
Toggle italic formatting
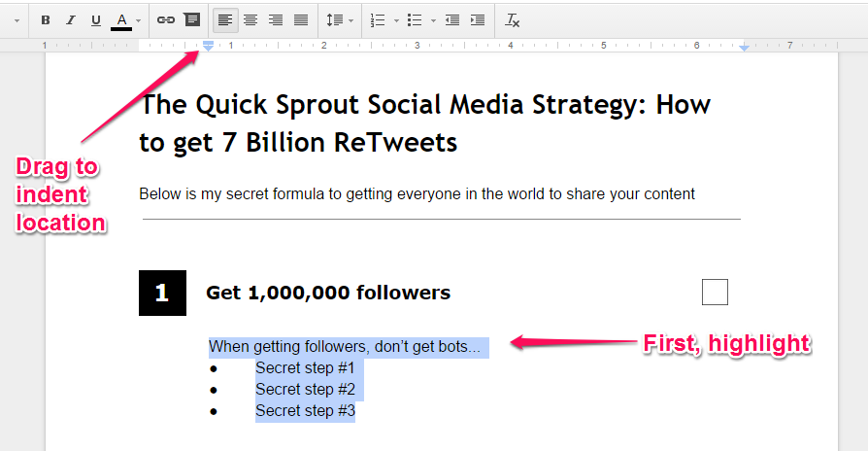[70, 20]
